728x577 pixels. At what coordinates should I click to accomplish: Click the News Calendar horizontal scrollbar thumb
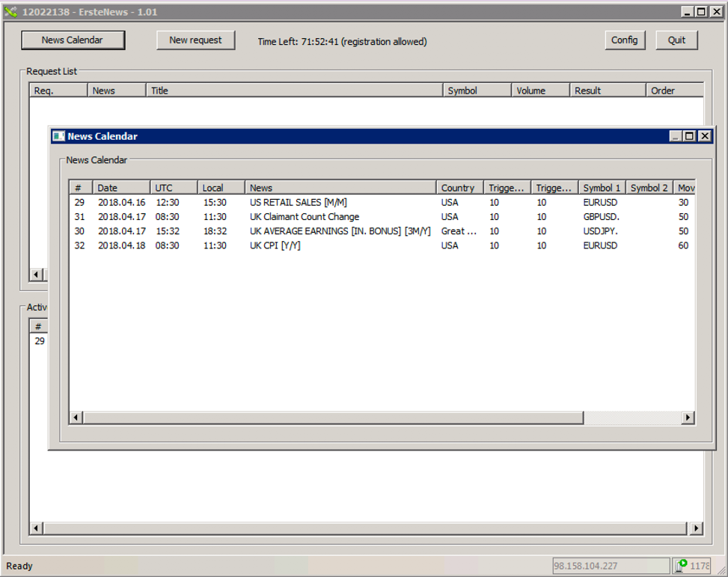(333, 418)
